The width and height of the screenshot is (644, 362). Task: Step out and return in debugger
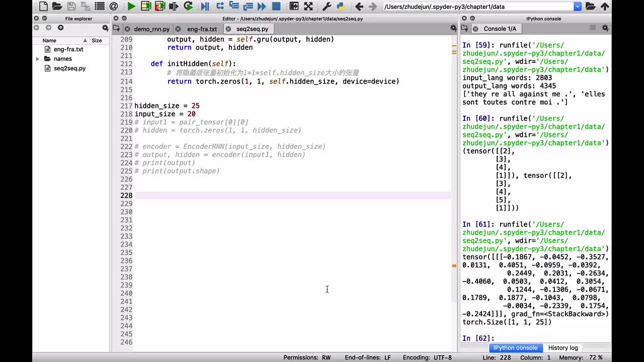coord(248,7)
